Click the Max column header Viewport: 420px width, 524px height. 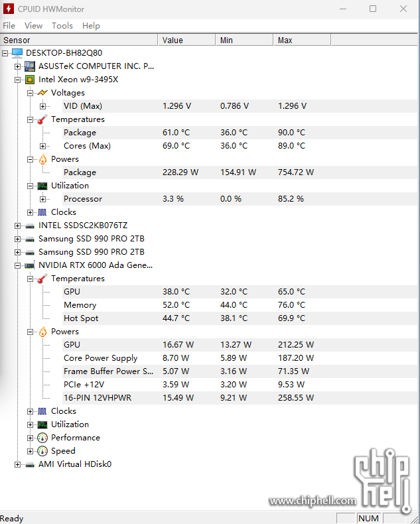coord(303,40)
